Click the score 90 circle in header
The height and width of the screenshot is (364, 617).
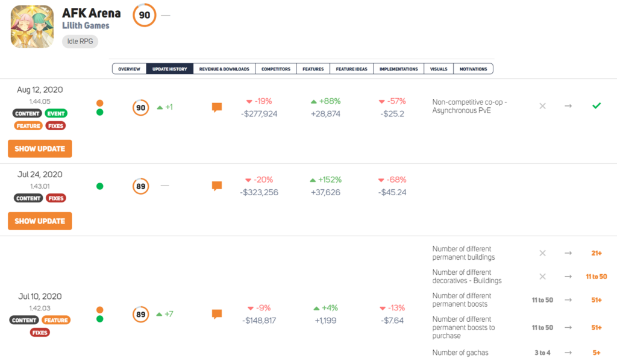coord(145,16)
